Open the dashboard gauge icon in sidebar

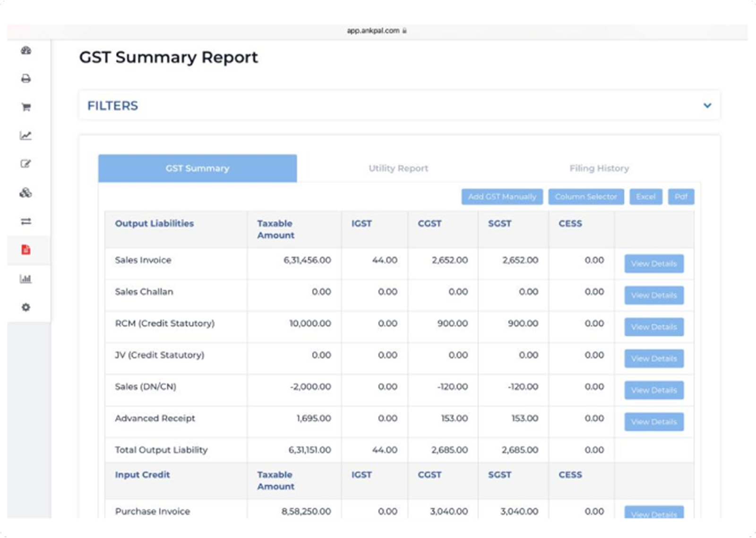(x=26, y=50)
